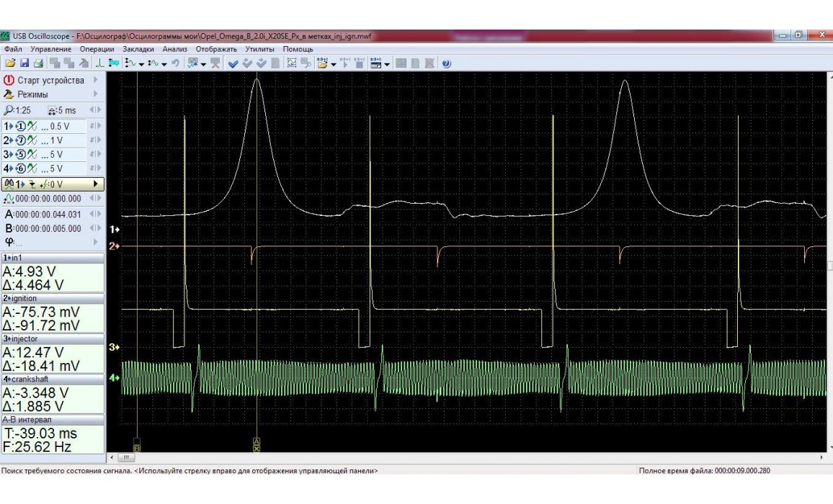Click marker A time value field

click(48, 214)
